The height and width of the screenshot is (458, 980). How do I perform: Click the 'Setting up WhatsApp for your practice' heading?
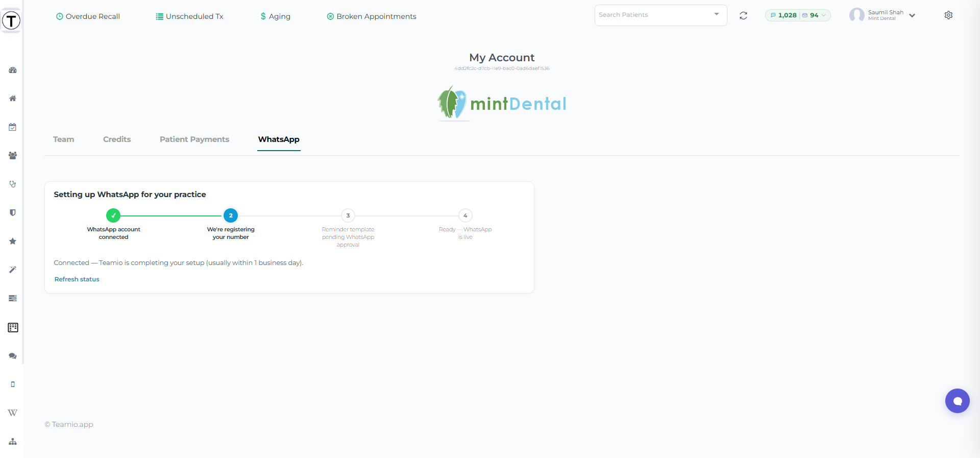(x=130, y=195)
